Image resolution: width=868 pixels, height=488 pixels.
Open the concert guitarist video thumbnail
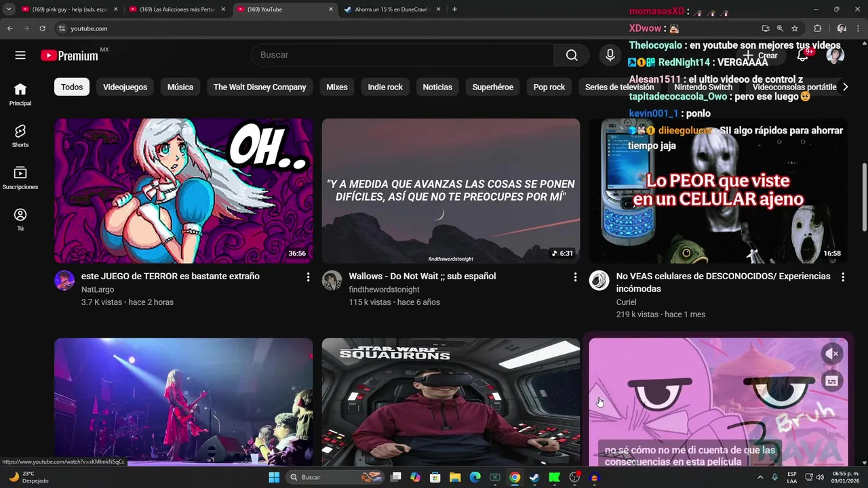pyautogui.click(x=183, y=402)
